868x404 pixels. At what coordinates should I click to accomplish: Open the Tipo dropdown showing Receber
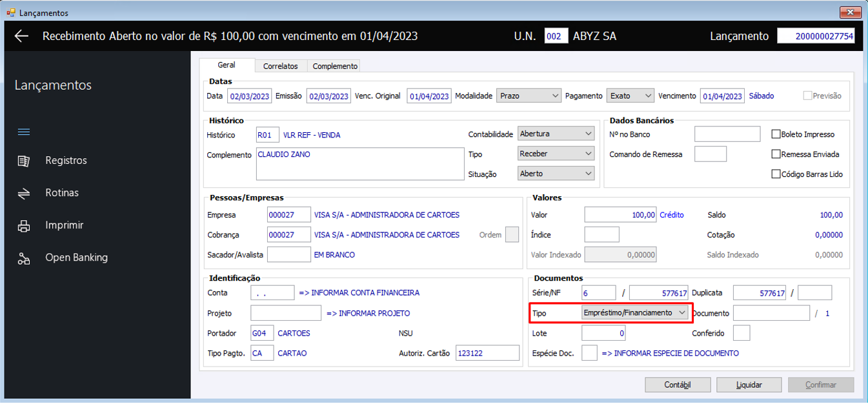[556, 154]
